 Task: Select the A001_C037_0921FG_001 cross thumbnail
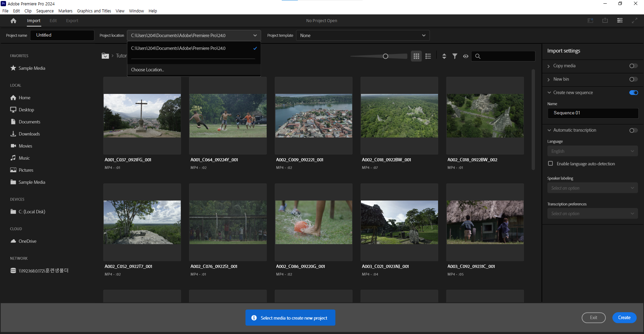pyautogui.click(x=142, y=116)
